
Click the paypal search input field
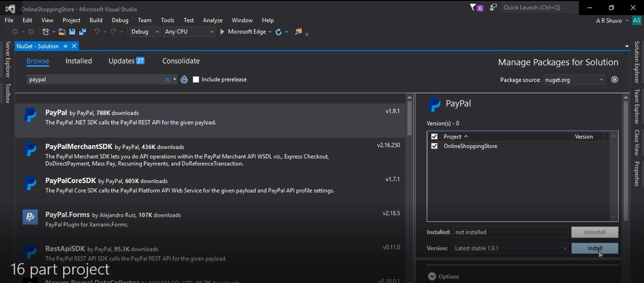pyautogui.click(x=96, y=80)
